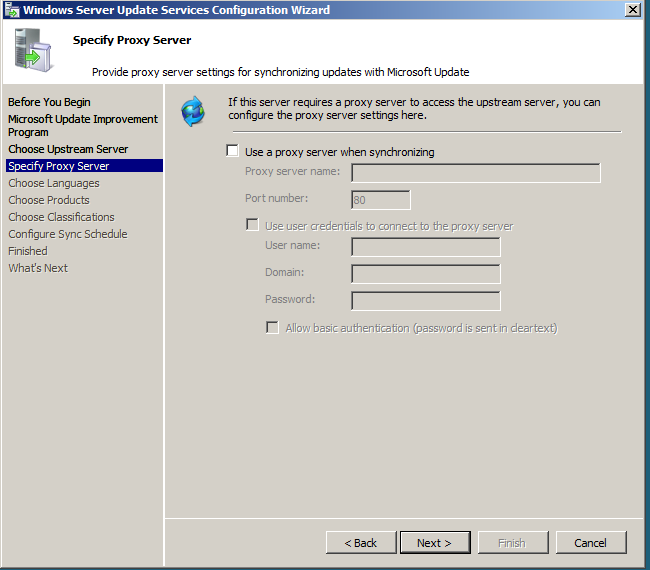Close the configuration wizard window
650x570 pixels.
[x=633, y=10]
